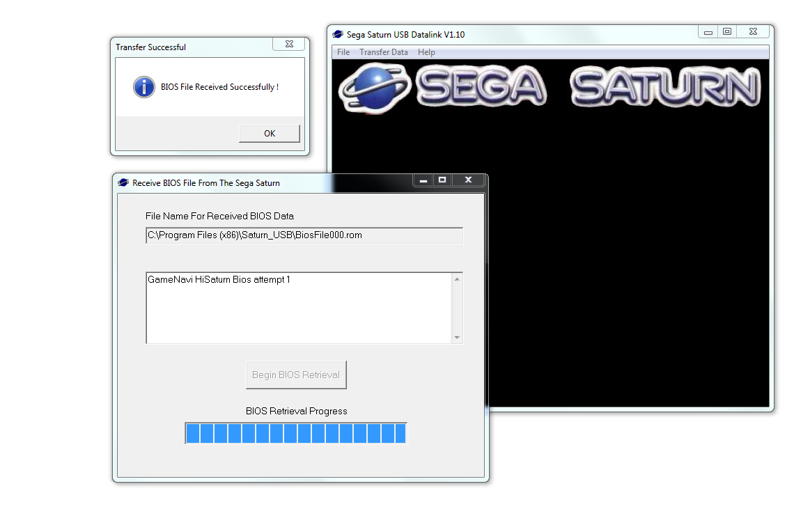Screen dimensions: 794x532
Task: Maximize the Receive BIOS File window
Action: [442, 180]
